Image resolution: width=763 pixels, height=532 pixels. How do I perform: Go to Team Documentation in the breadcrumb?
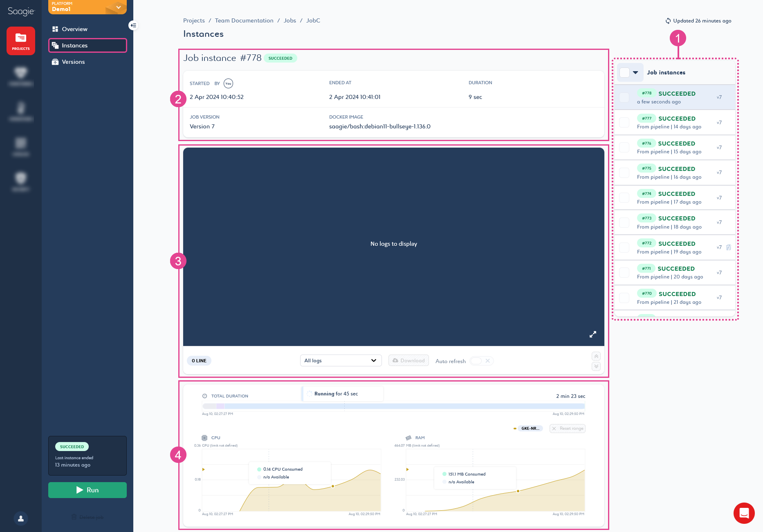(244, 20)
